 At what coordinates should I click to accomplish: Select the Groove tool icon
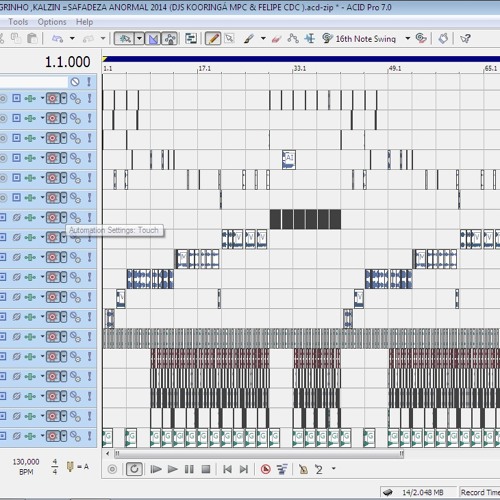(327, 39)
